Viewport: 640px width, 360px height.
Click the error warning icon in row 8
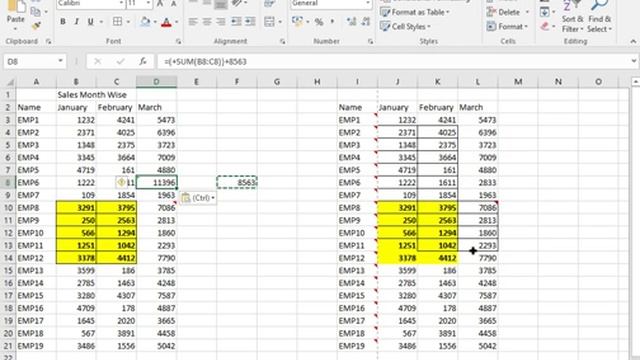coord(121,182)
